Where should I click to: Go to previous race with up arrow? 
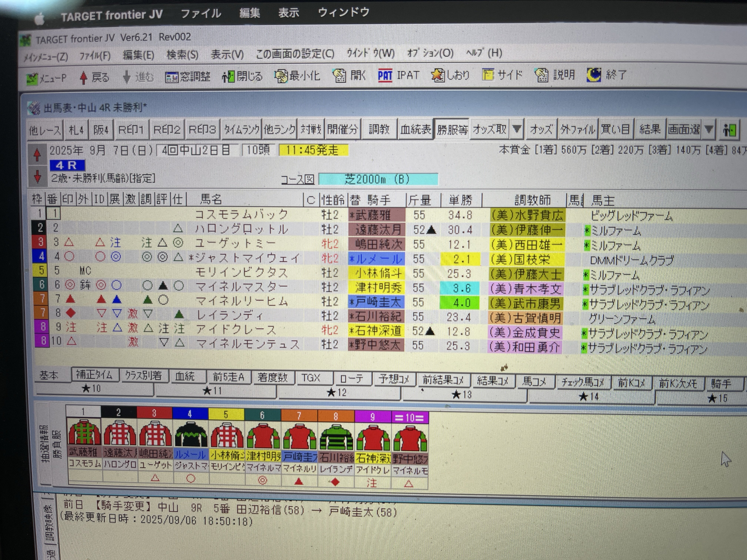[x=37, y=155]
